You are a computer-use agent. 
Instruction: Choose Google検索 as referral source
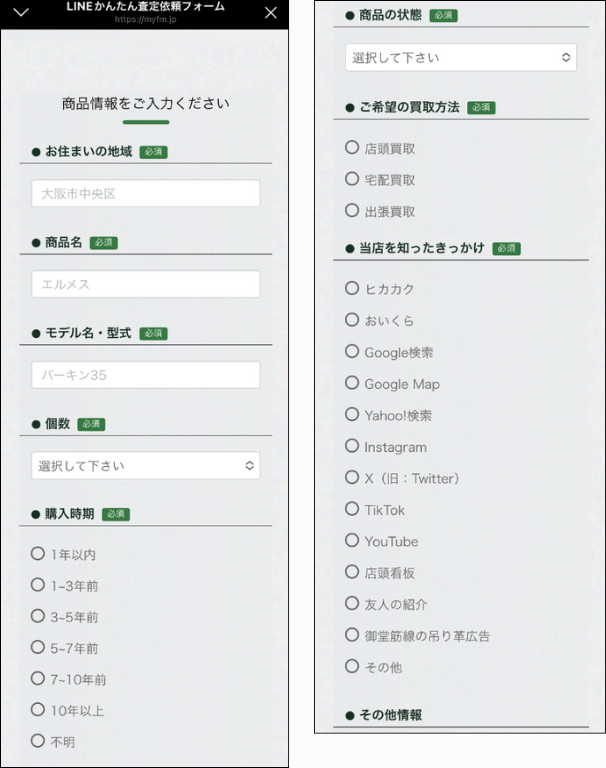352,351
